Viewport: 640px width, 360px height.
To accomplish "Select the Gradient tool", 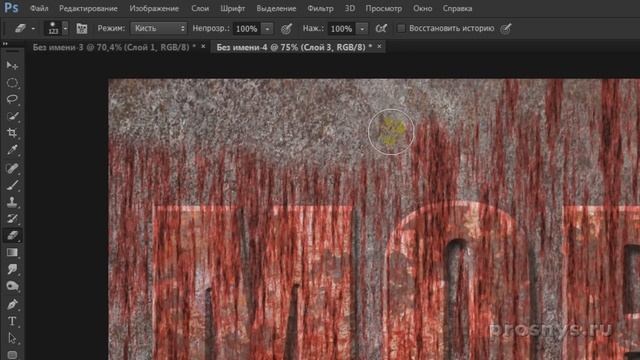I will point(12,252).
